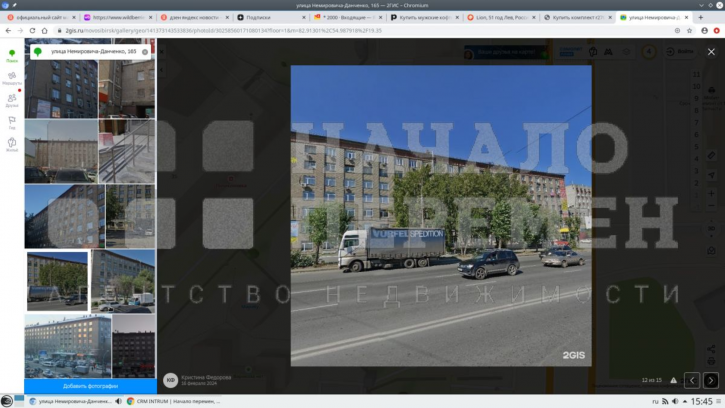
Task: Close the photo viewer with the X button
Action: (711, 52)
